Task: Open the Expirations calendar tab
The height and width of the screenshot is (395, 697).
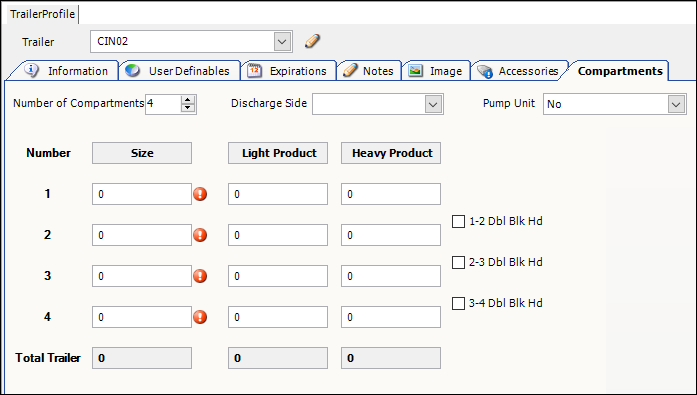Action: pos(288,71)
